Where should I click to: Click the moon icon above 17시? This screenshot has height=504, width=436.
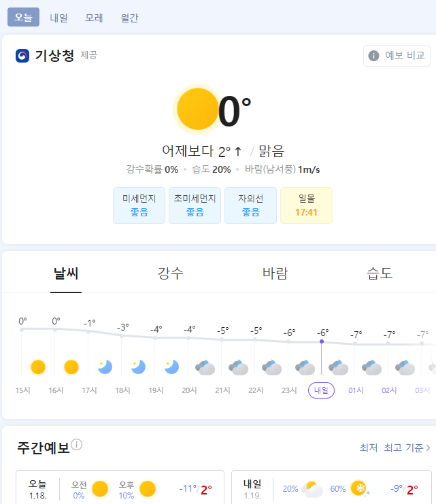(x=104, y=367)
